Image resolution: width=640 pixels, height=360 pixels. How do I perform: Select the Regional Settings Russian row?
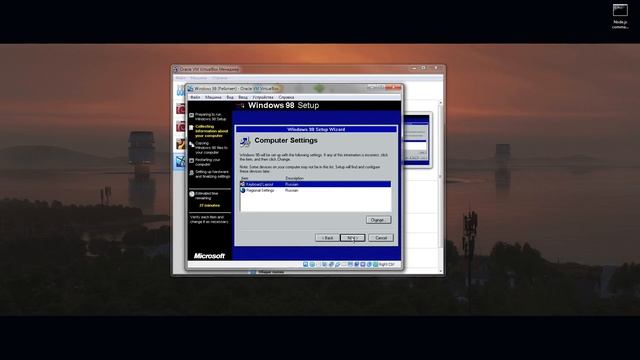click(x=316, y=190)
